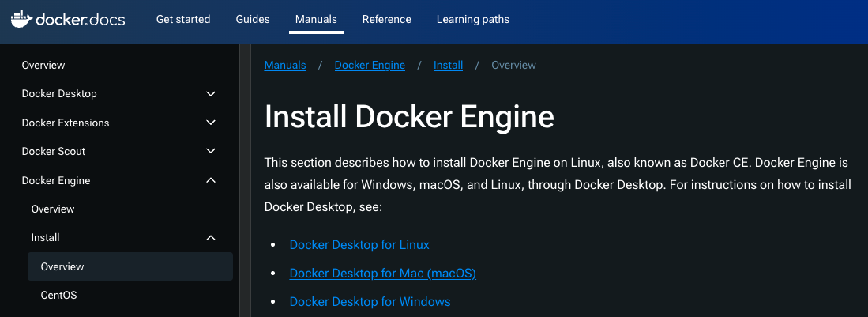
Task: Open Docker Extensions sidebar label
Action: [x=66, y=123]
